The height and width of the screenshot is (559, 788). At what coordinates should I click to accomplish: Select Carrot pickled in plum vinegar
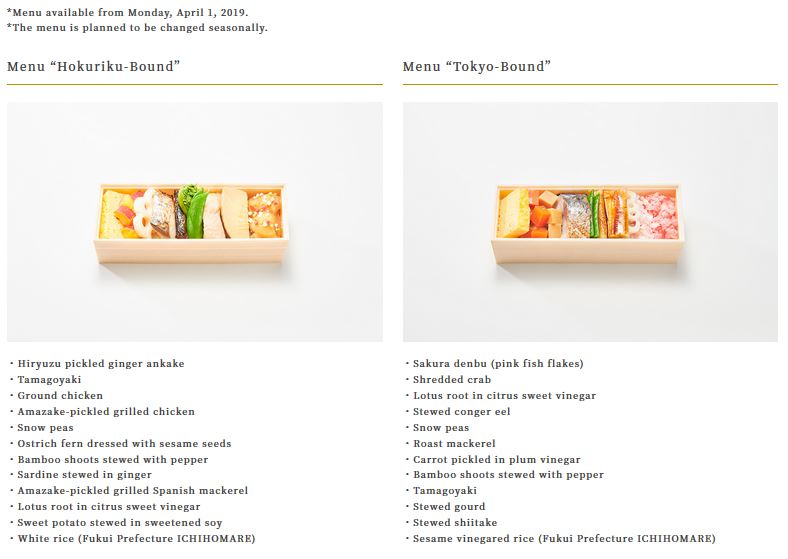[496, 460]
